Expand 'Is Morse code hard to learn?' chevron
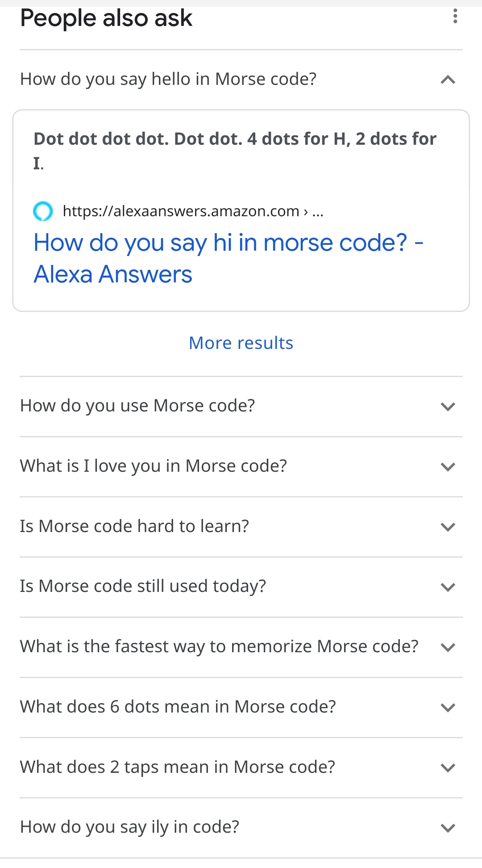The image size is (482, 868). point(448,527)
